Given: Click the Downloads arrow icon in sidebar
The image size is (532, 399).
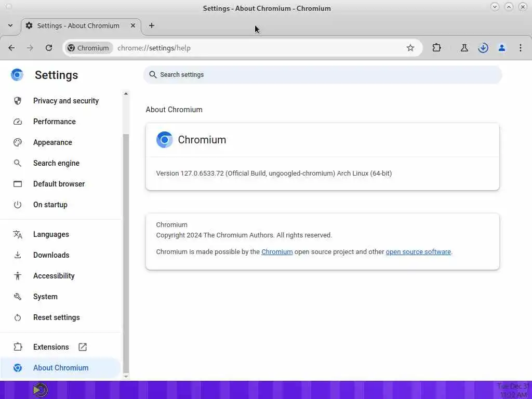Looking at the screenshot, I should [18, 255].
